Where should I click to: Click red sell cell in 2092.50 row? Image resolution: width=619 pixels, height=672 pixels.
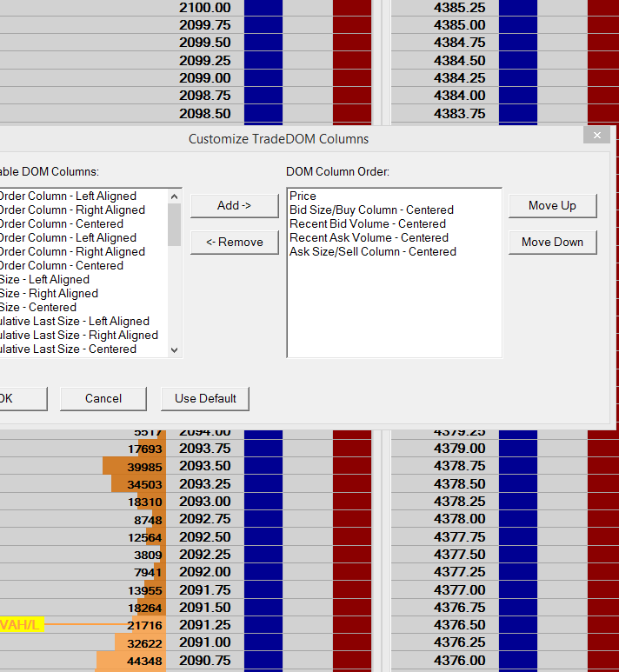coord(352,536)
